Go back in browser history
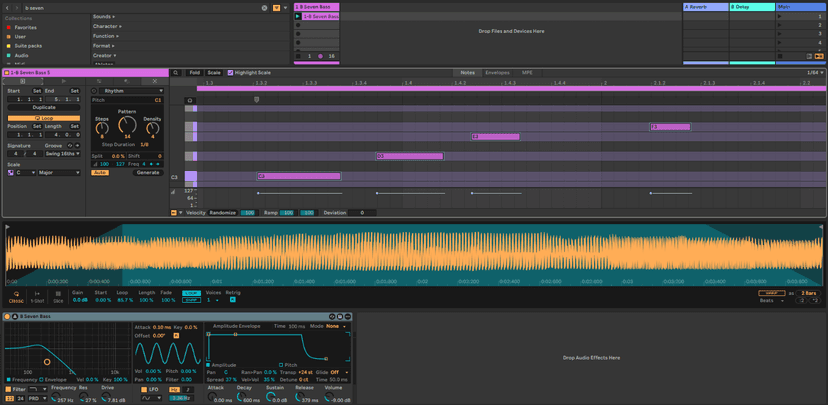 click(x=7, y=8)
